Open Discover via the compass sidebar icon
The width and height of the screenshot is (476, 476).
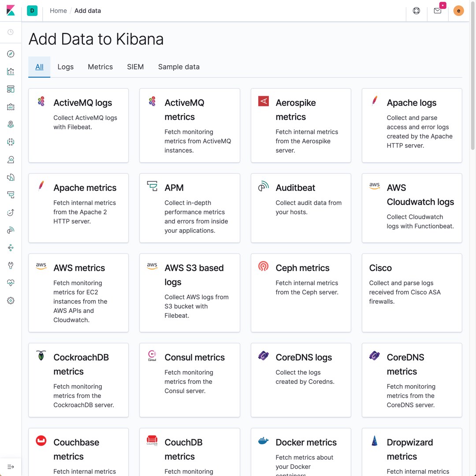coord(11,54)
